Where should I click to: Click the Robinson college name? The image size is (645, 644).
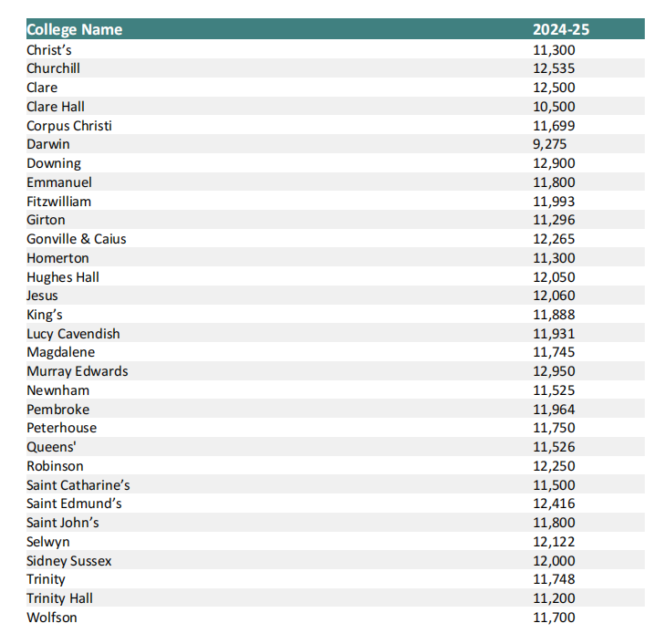[55, 466]
